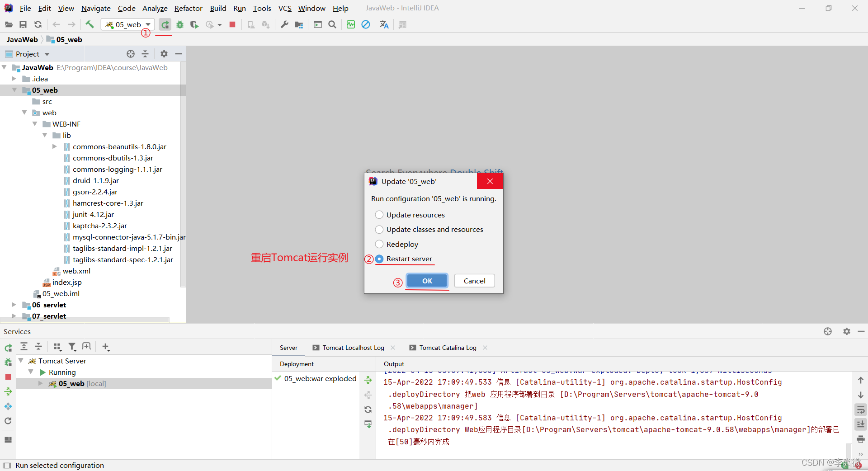The height and width of the screenshot is (471, 868).
Task: Collapse the JavaWeb root tree node
Action: [x=5, y=67]
